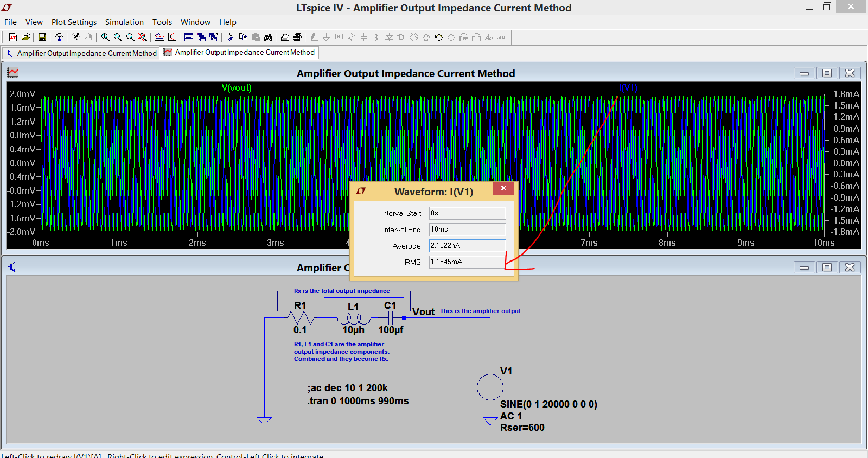Switch to the schematic tab
The image size is (868, 458).
(x=81, y=53)
